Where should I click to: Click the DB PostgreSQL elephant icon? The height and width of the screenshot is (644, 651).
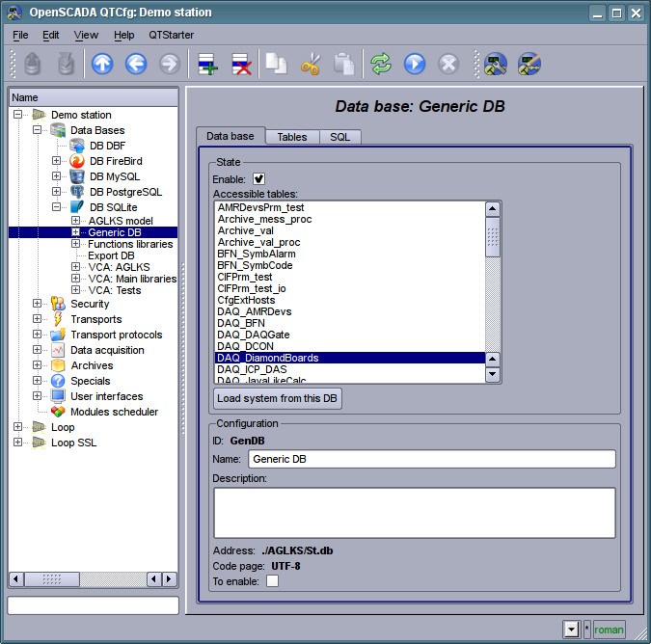[77, 192]
